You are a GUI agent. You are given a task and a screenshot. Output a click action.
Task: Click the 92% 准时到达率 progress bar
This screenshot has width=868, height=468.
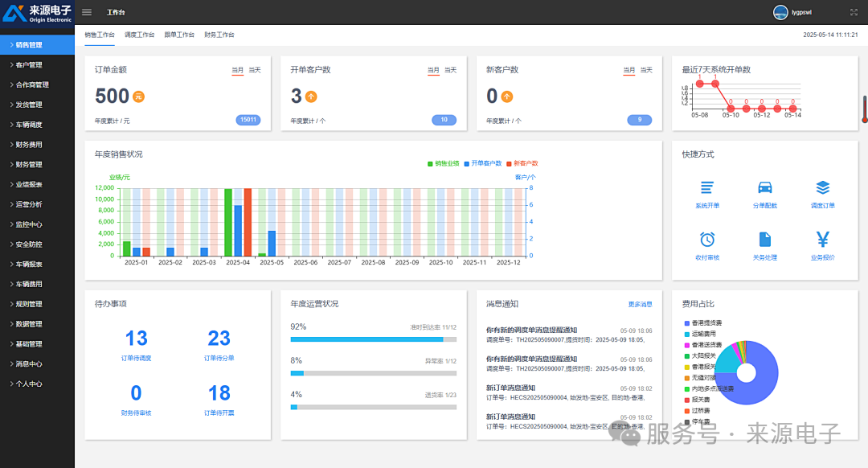coord(374,339)
